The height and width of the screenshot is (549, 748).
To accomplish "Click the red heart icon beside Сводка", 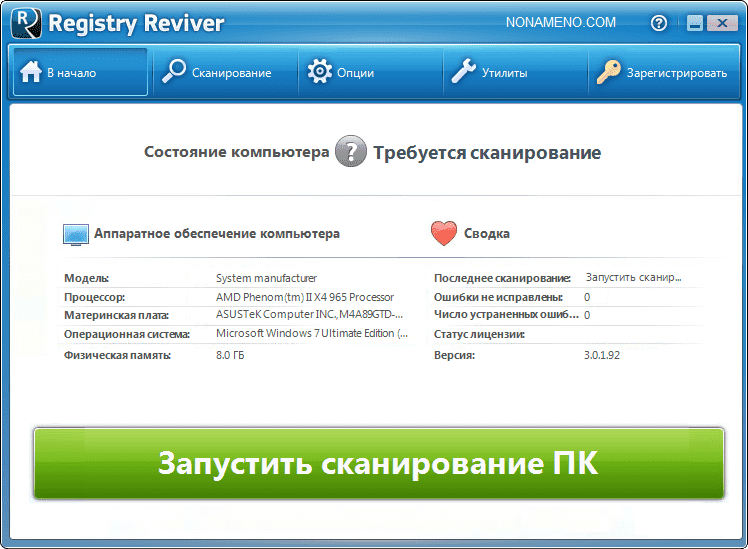I will tap(443, 234).
